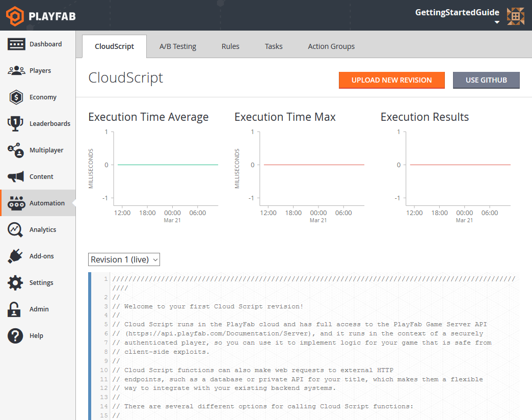
Task: Open Leaderboards using the trophy icon
Action: point(16,124)
